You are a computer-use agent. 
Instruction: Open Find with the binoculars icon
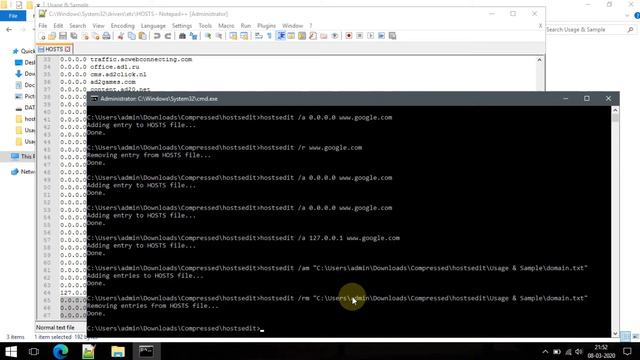coord(182,36)
